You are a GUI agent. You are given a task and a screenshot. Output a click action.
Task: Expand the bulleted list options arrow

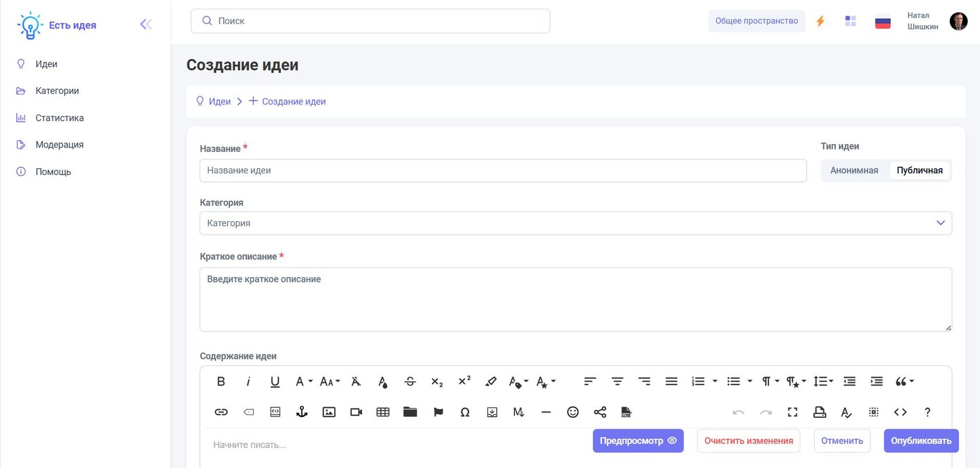click(x=750, y=382)
